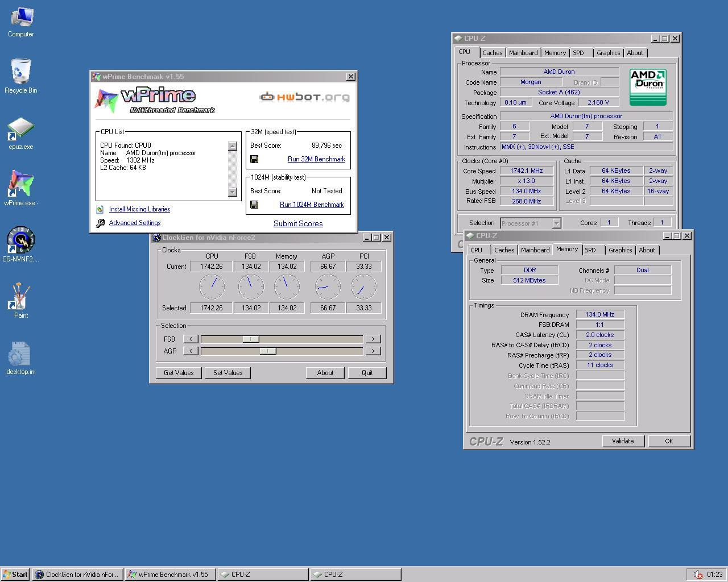The width and height of the screenshot is (728, 582).
Task: Click the Core Voltage 2.160 V value
Action: [598, 103]
